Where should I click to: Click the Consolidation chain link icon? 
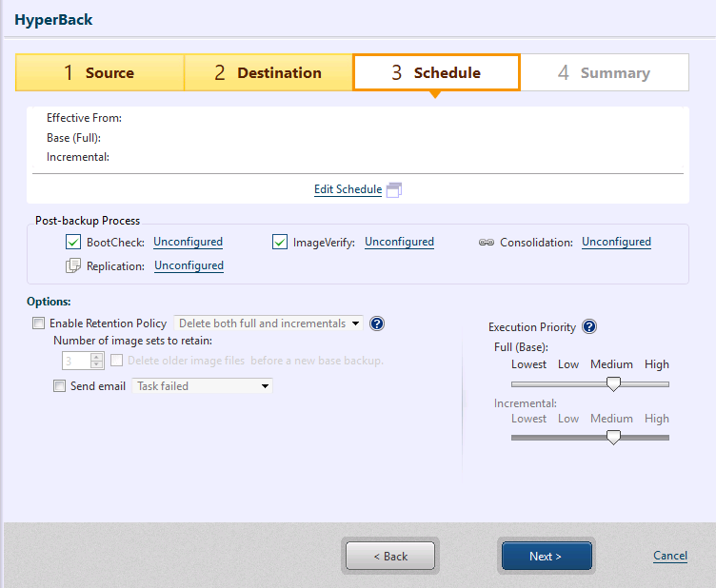tap(485, 243)
